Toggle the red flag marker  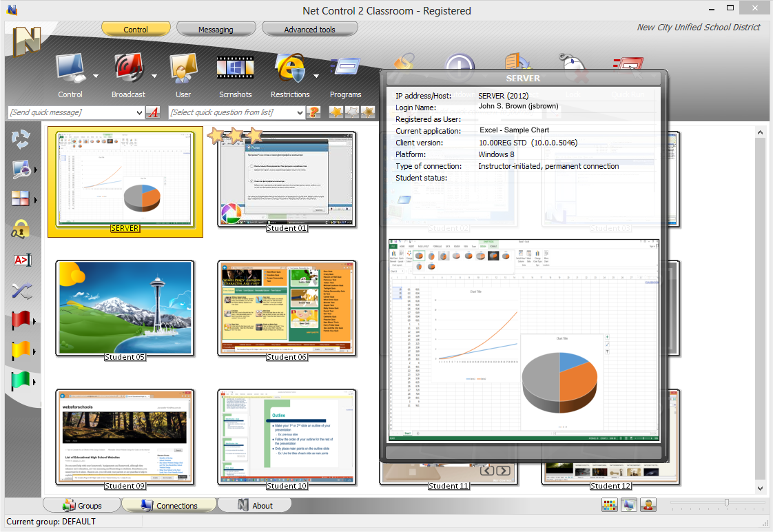point(21,320)
